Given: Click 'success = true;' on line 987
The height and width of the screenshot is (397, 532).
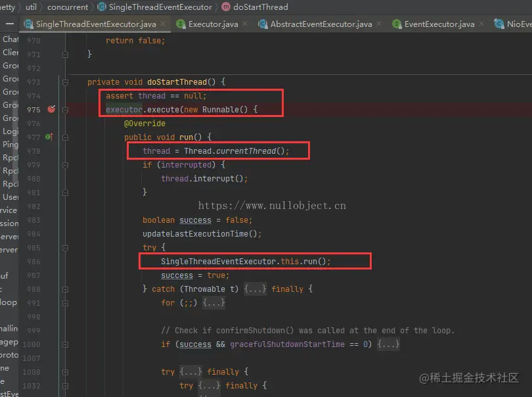Looking at the screenshot, I should point(195,275).
